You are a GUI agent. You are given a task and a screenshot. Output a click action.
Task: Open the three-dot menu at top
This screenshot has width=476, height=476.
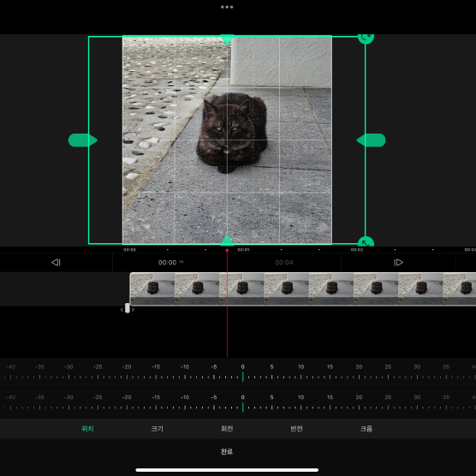tap(227, 7)
